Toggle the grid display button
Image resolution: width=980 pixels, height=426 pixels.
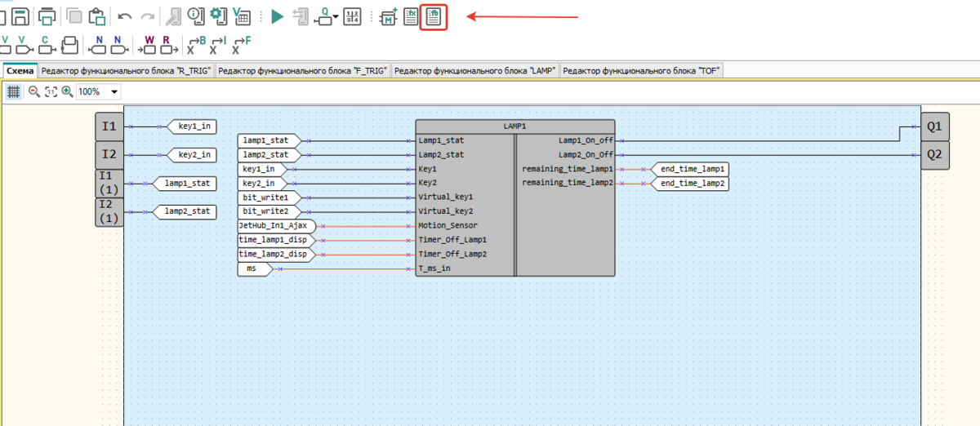coord(13,92)
